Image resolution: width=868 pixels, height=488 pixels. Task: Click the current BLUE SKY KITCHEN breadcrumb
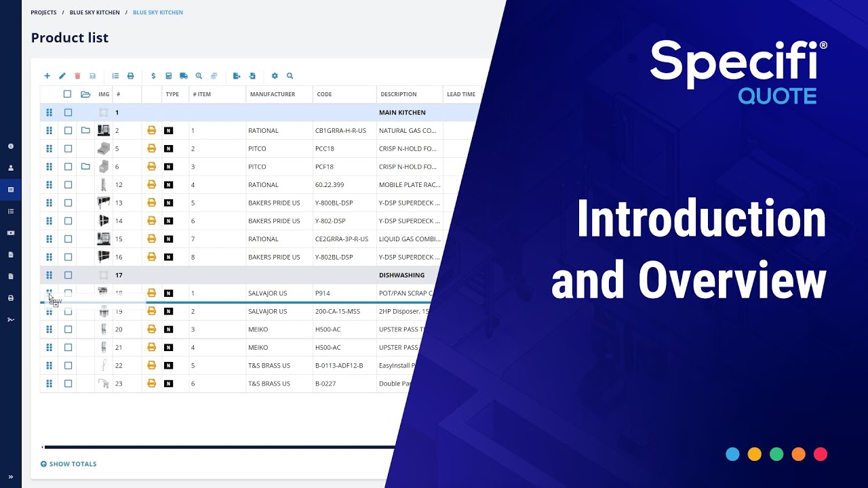point(158,12)
